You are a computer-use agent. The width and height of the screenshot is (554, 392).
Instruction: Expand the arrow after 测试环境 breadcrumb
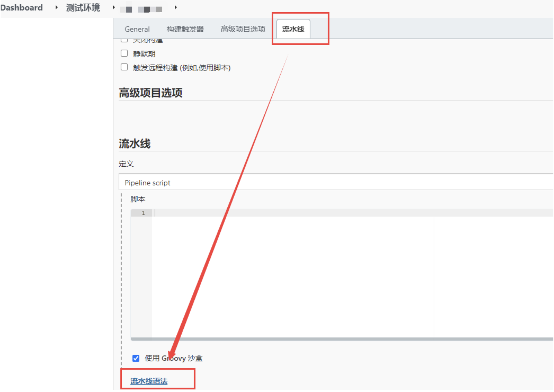tap(114, 7)
